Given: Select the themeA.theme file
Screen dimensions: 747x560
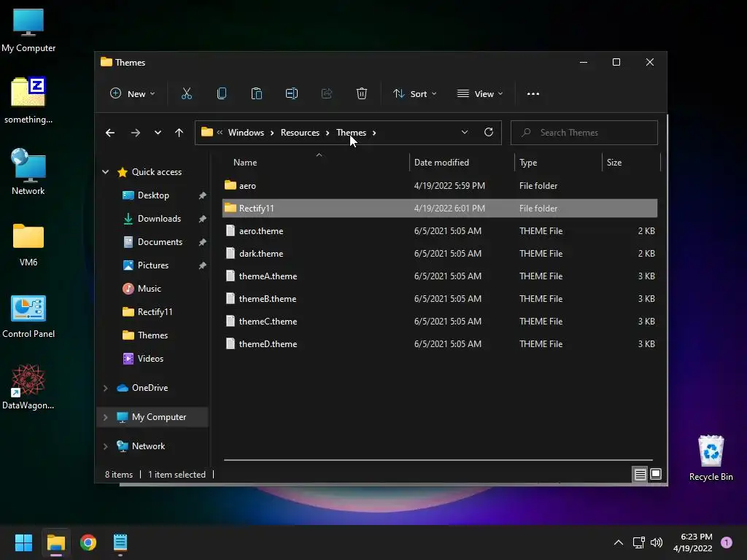Looking at the screenshot, I should click(440, 276).
